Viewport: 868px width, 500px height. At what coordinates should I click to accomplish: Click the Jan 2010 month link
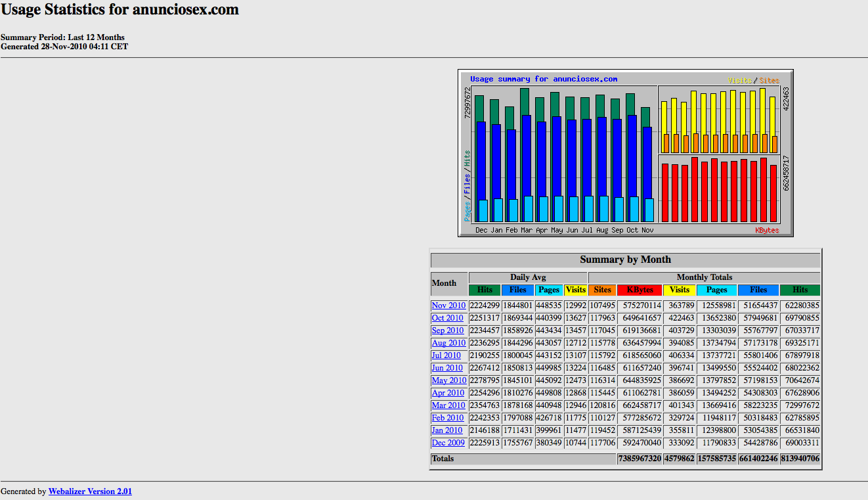pyautogui.click(x=446, y=430)
